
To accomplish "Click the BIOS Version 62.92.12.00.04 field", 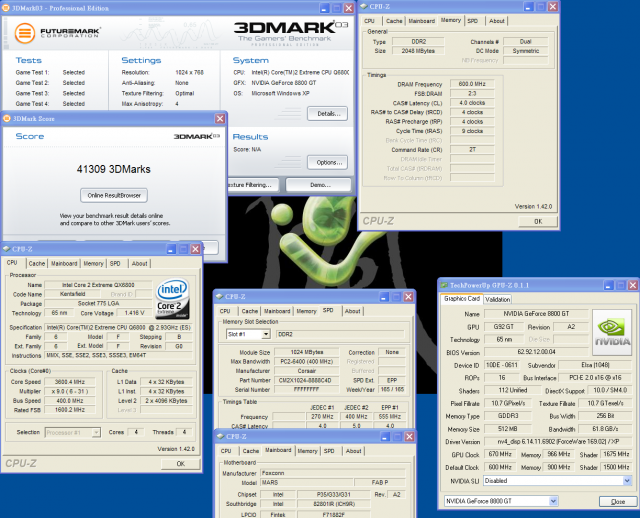I will 536,351.
